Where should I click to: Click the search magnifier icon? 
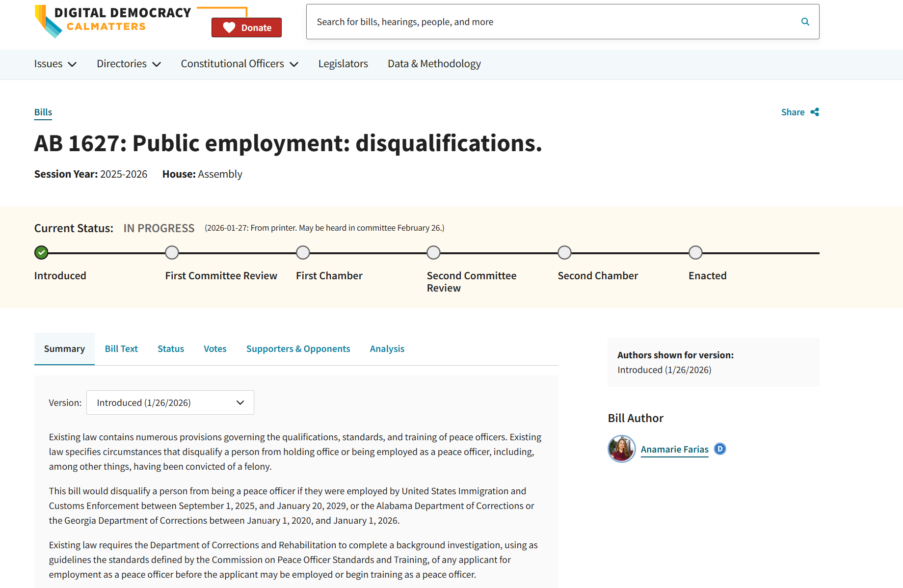point(805,22)
